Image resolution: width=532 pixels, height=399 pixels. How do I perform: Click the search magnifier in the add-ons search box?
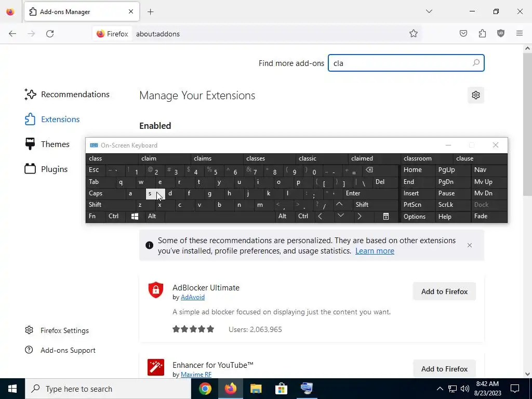pyautogui.click(x=476, y=63)
